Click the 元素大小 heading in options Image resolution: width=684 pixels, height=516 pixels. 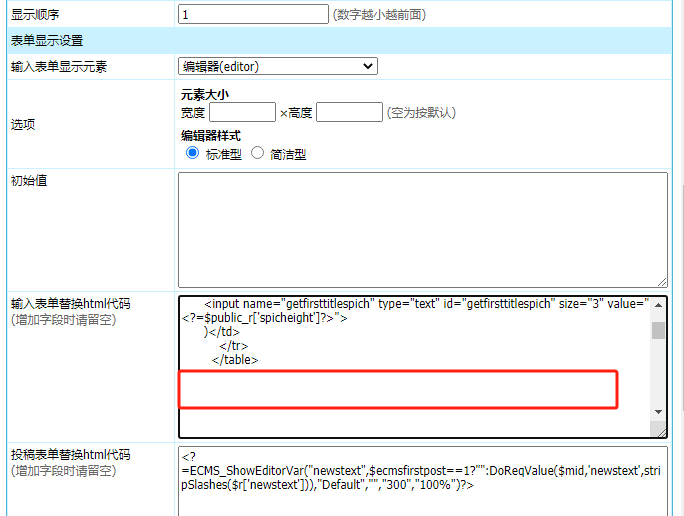tap(204, 95)
